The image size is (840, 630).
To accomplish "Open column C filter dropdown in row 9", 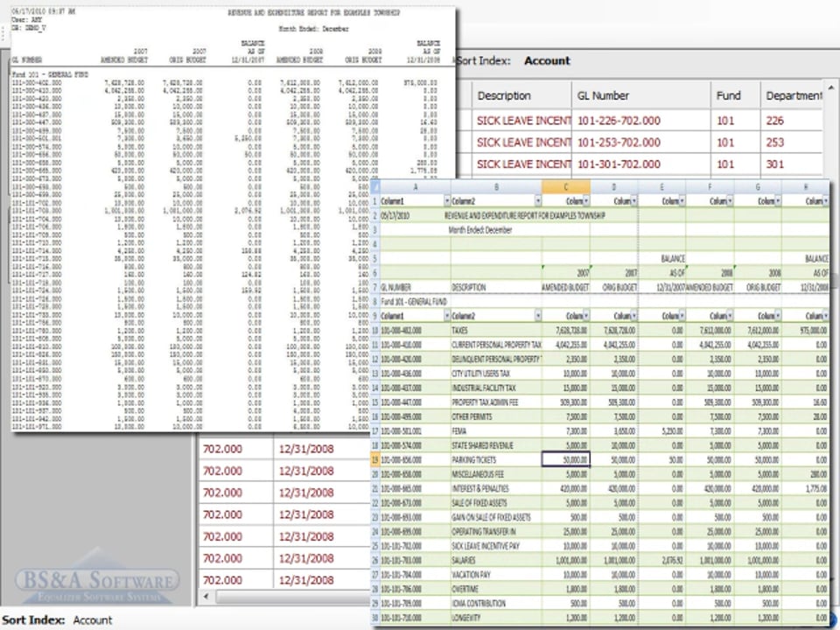I will [x=586, y=316].
